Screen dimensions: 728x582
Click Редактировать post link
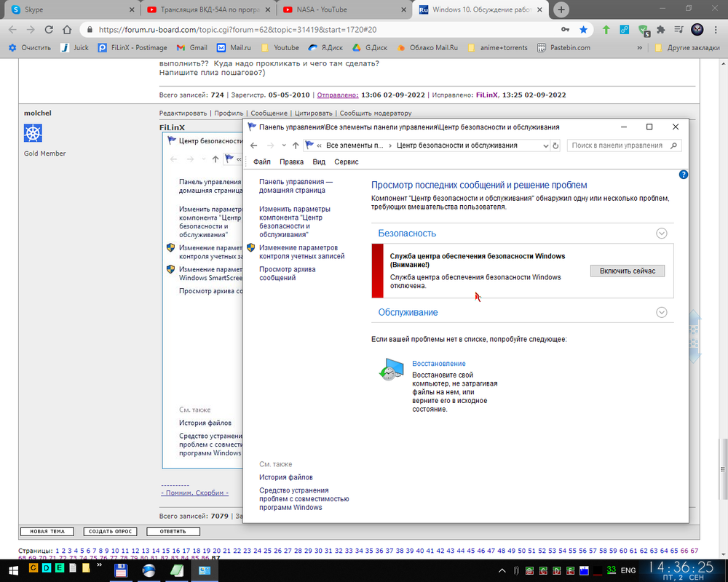point(183,113)
